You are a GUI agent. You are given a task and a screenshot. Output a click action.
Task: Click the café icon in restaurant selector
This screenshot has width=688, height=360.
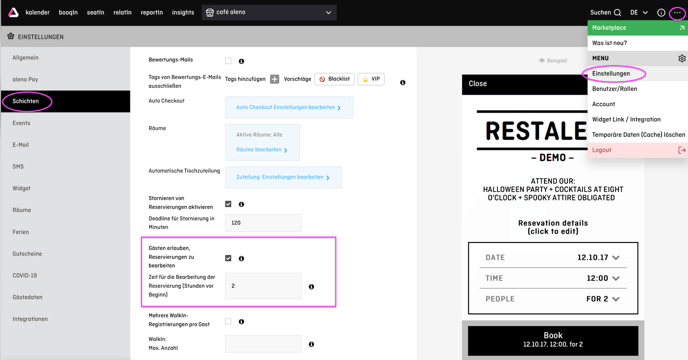pyautogui.click(x=210, y=12)
